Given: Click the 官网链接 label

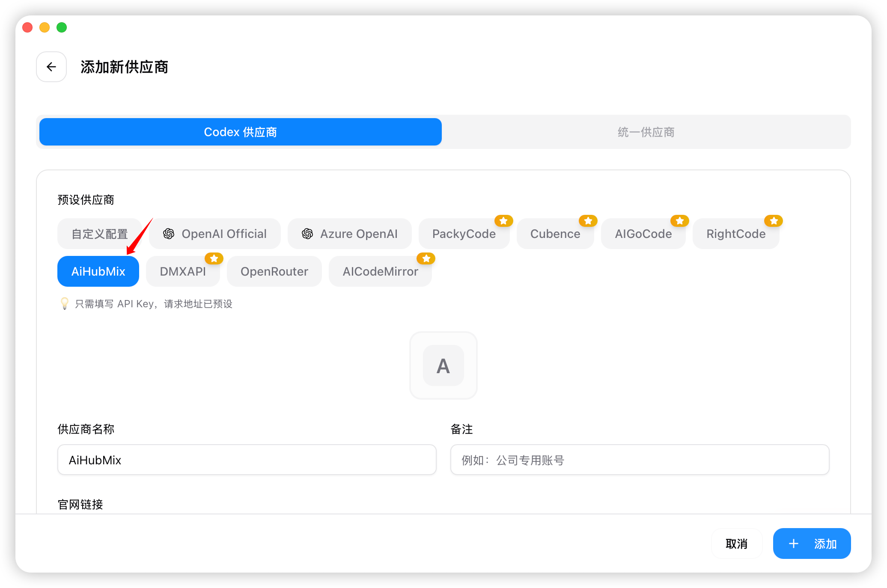Looking at the screenshot, I should [80, 505].
